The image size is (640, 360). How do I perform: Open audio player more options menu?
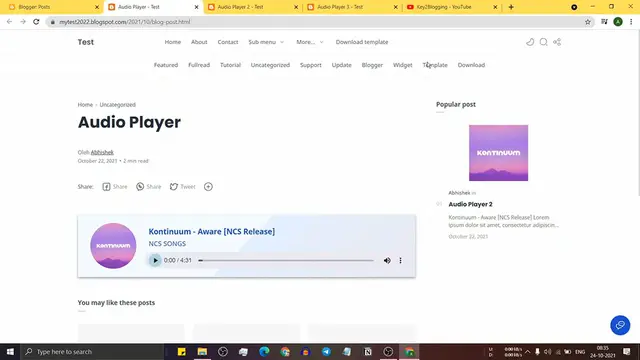[400, 260]
